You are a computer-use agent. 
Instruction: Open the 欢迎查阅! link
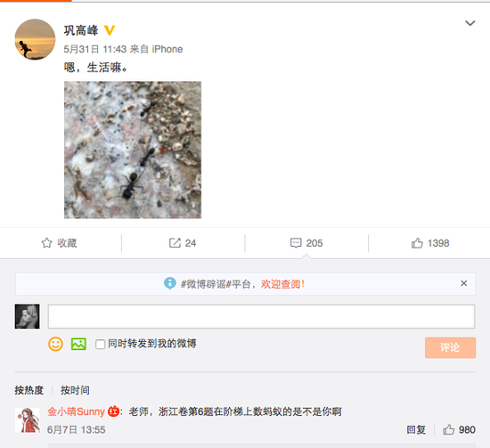pyautogui.click(x=282, y=284)
